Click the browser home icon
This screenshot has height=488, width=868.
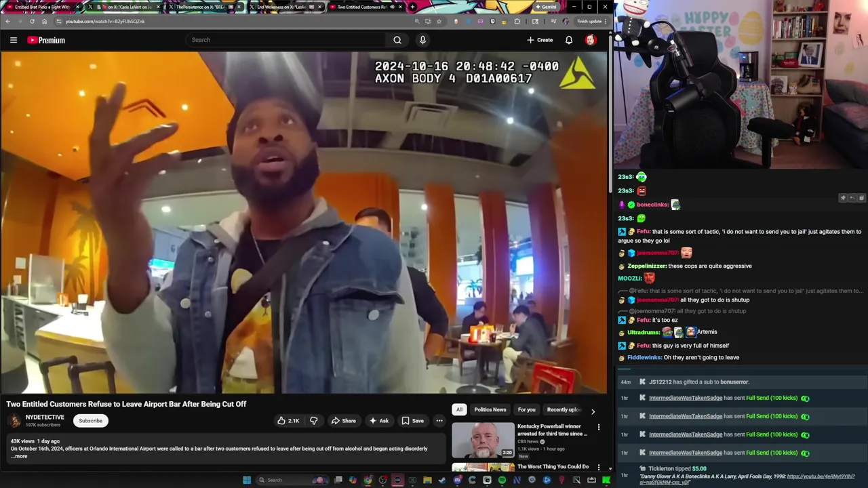(x=44, y=21)
